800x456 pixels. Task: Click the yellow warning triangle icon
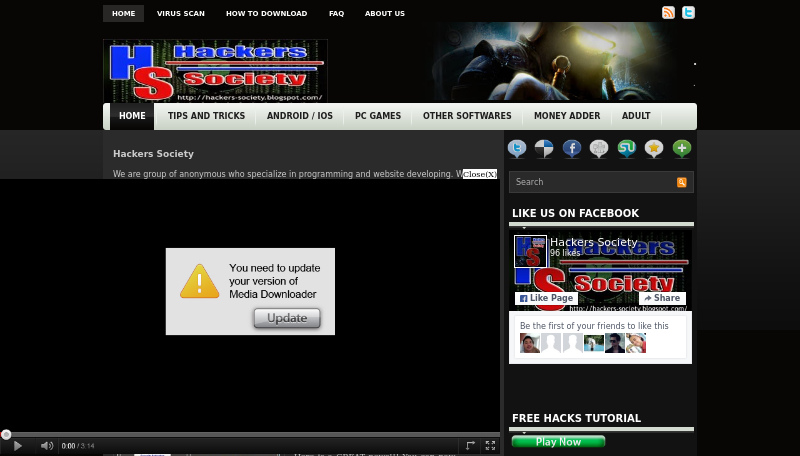199,281
